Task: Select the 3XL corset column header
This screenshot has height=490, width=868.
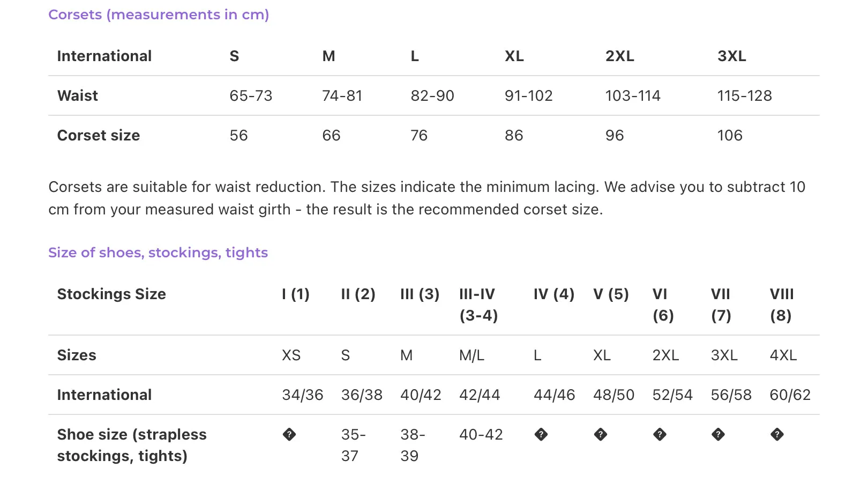Action: pos(732,56)
